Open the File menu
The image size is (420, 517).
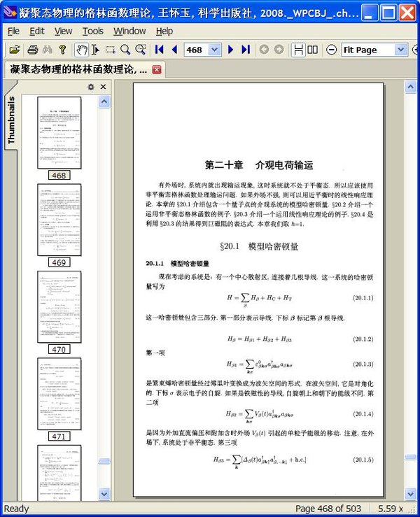click(x=13, y=31)
